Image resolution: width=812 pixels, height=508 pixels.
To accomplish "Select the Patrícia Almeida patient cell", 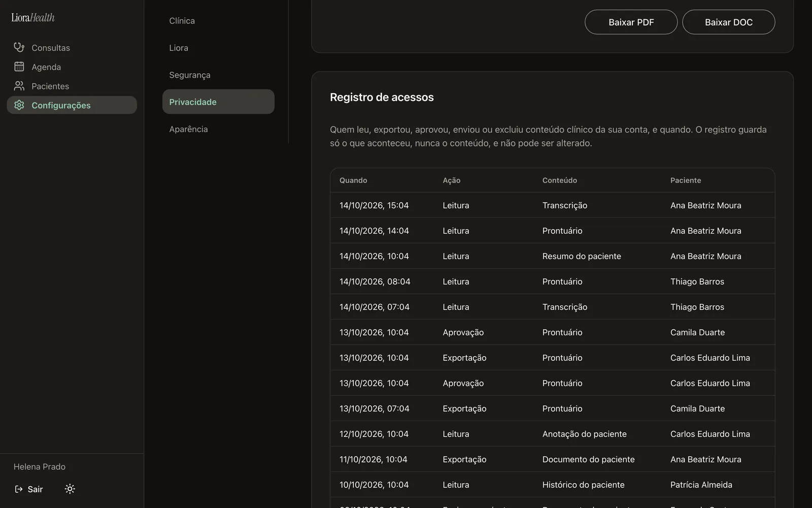I will (x=701, y=485).
